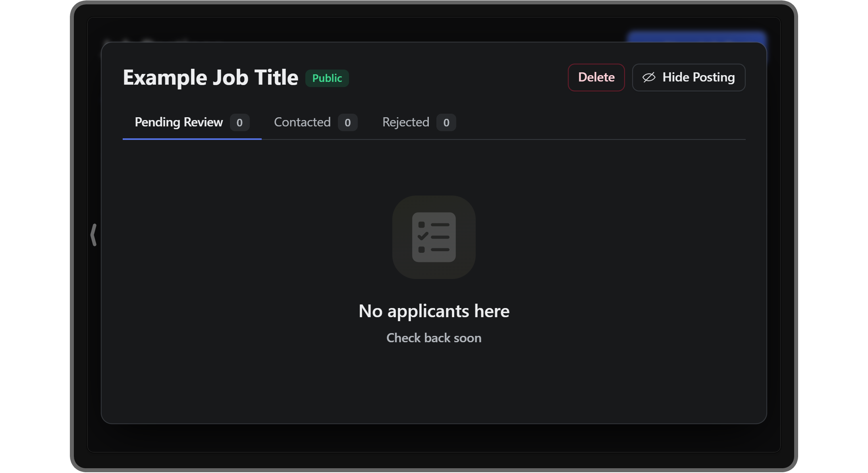Click the Rejected tab
The width and height of the screenshot is (868, 473).
coord(405,122)
